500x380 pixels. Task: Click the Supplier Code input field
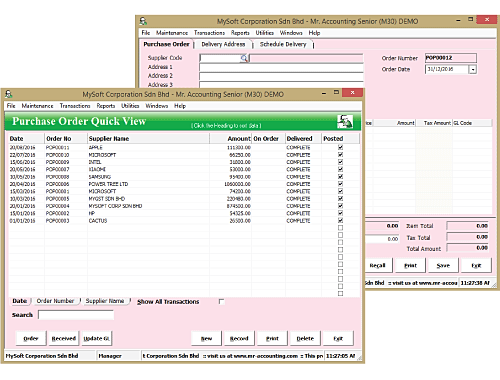pyautogui.click(x=220, y=58)
